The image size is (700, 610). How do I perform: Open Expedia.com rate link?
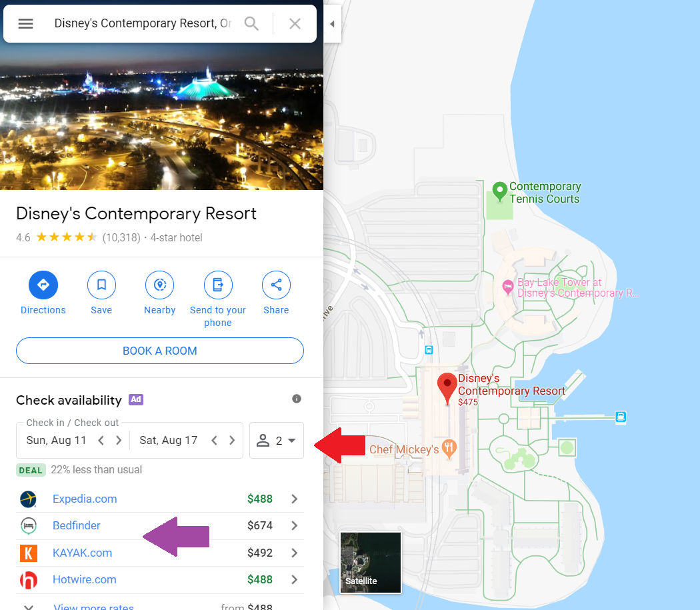click(85, 499)
